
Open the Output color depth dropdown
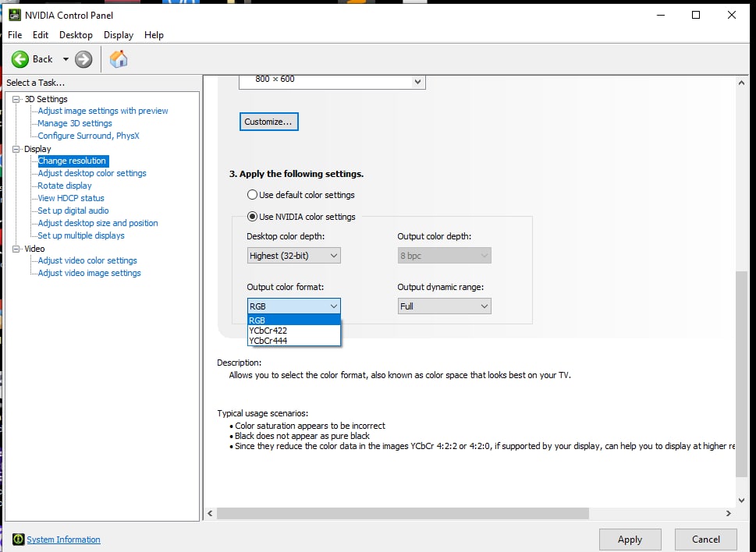(x=444, y=255)
